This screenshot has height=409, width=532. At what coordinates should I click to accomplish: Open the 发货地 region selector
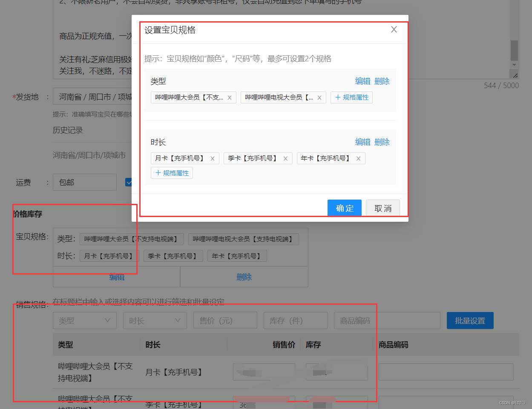point(92,97)
